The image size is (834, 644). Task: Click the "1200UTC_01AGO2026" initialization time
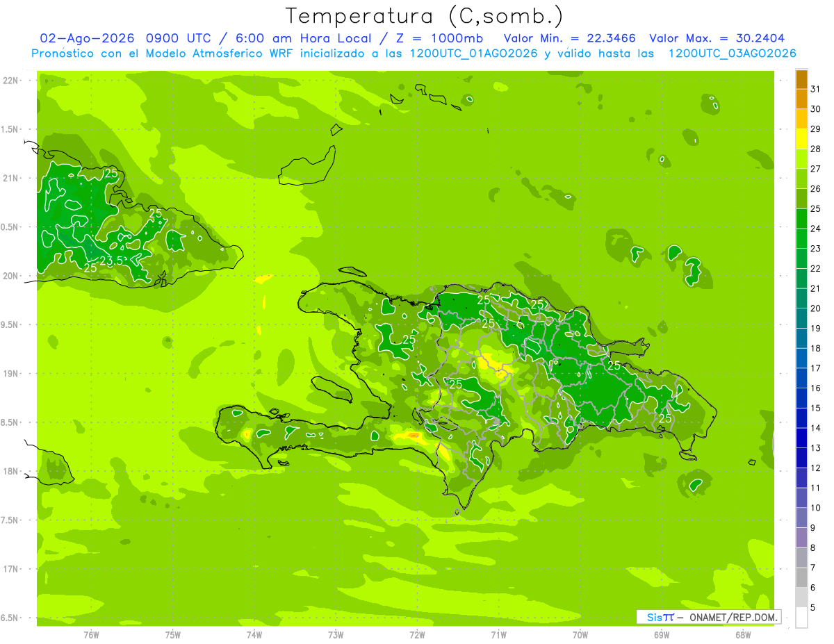[x=473, y=53]
